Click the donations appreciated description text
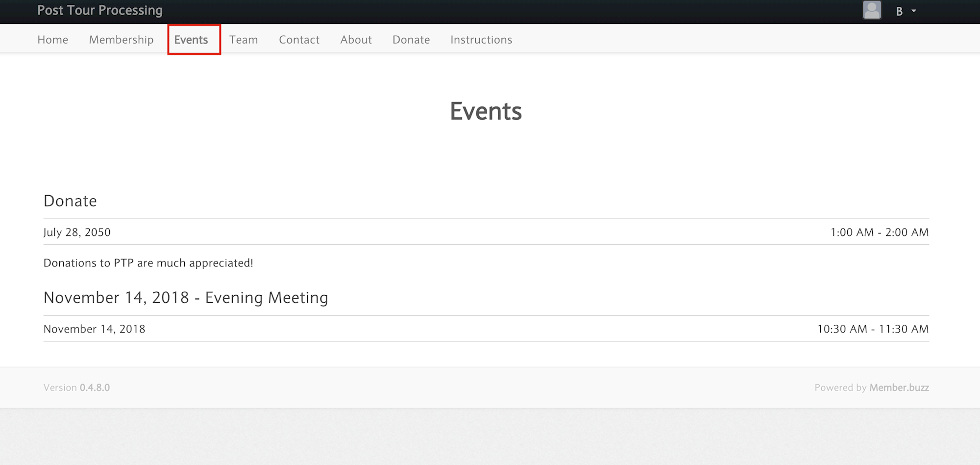This screenshot has width=980, height=465. click(x=148, y=263)
